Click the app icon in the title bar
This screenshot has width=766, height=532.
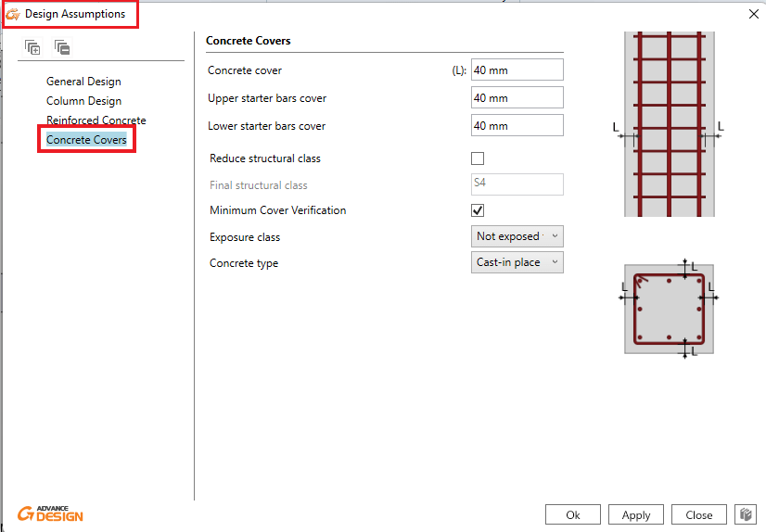[x=13, y=14]
